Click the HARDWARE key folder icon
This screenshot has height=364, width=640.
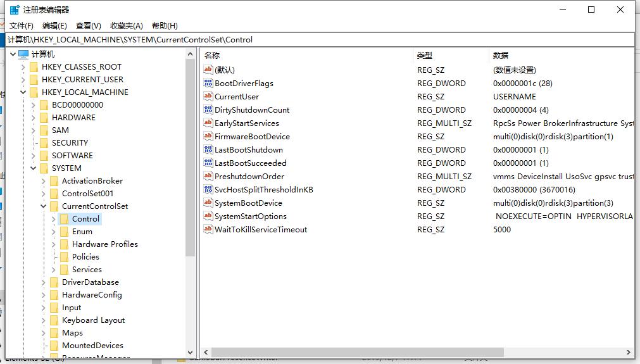(x=44, y=118)
